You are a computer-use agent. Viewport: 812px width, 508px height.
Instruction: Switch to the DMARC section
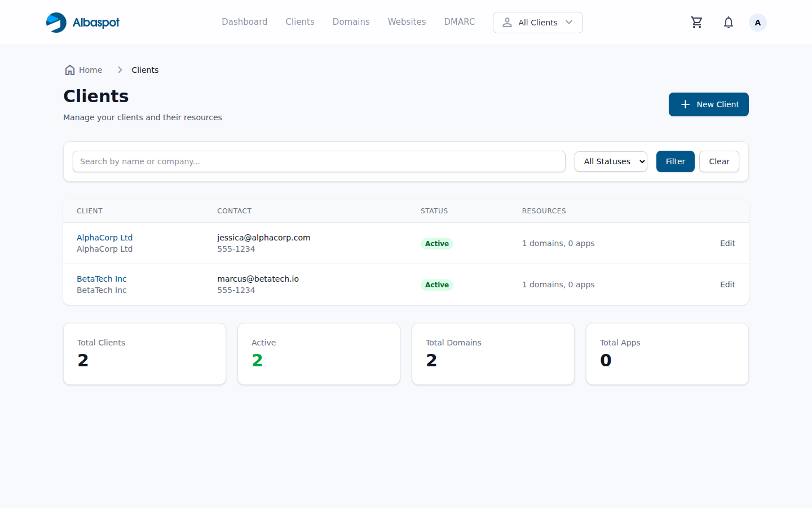pyautogui.click(x=459, y=22)
